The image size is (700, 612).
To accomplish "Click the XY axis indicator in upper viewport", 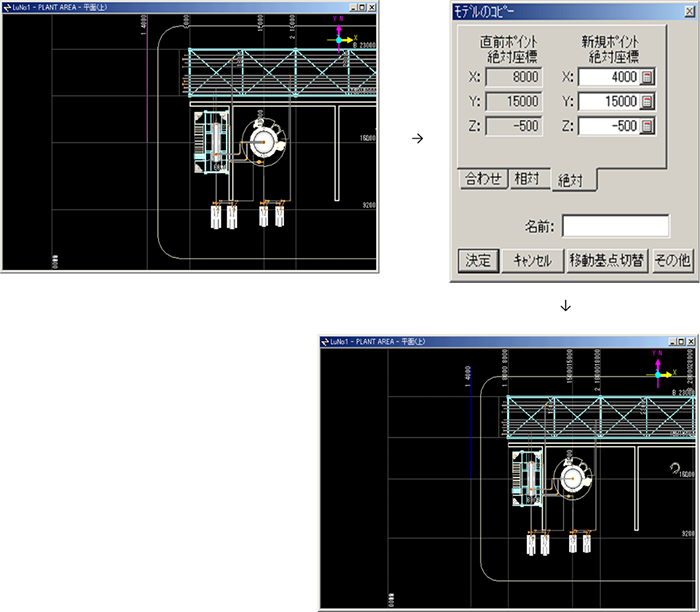I will (342, 41).
